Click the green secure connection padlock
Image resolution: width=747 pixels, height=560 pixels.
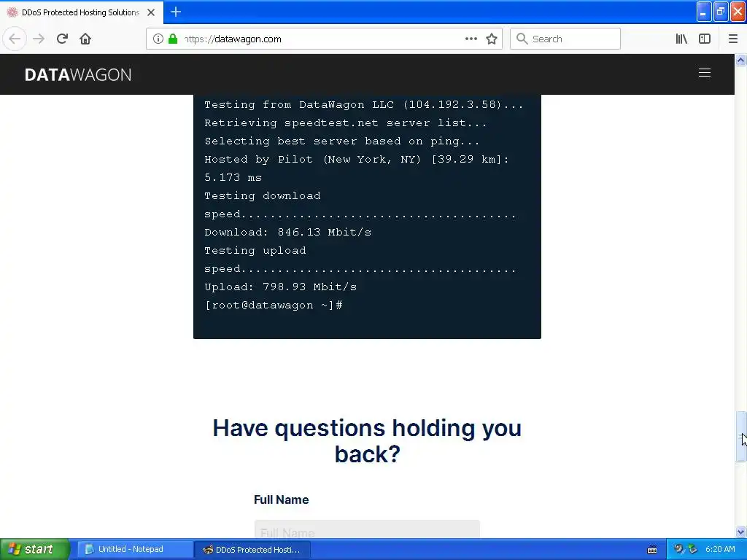pyautogui.click(x=173, y=39)
